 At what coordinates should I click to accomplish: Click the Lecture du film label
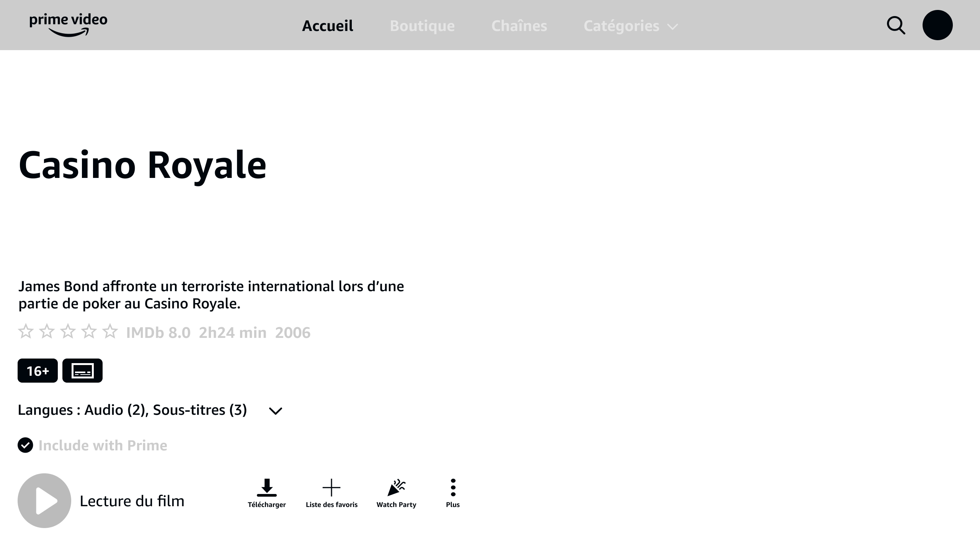[x=132, y=501]
